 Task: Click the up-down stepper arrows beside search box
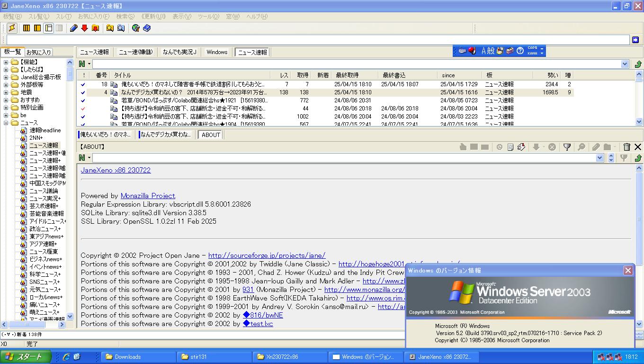click(x=611, y=158)
